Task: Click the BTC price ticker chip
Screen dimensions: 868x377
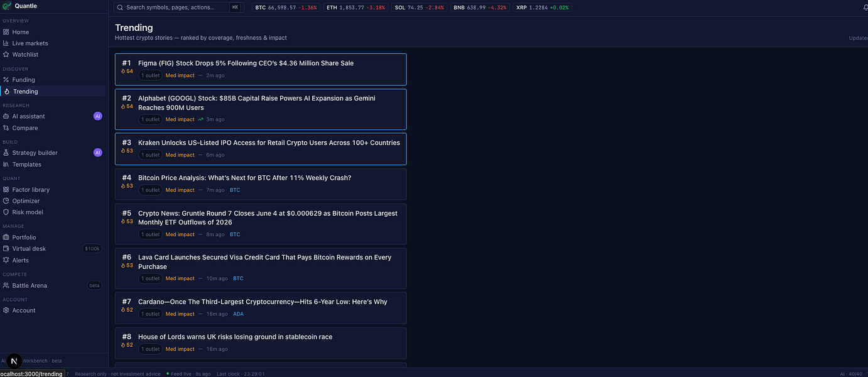Action: click(286, 8)
